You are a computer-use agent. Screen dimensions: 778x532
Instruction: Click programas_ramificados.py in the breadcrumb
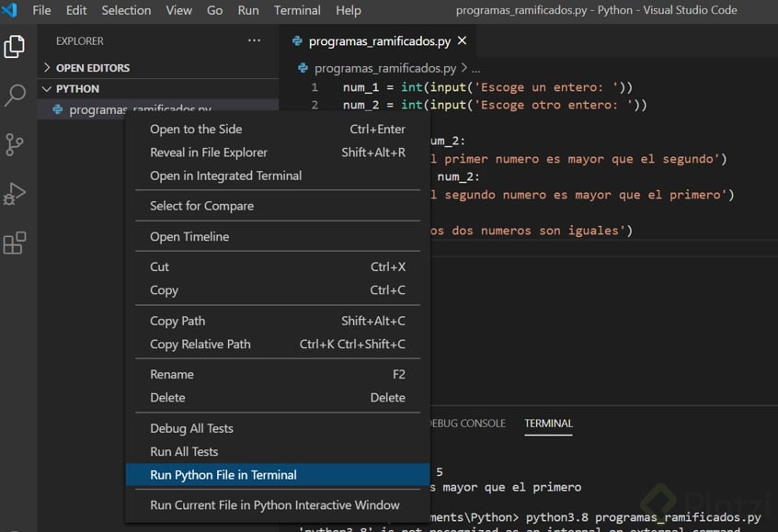385,68
